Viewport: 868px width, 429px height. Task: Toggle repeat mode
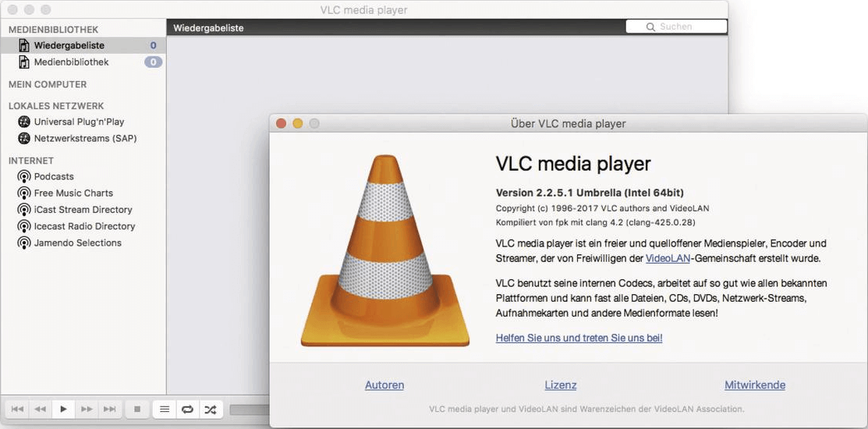[188, 409]
